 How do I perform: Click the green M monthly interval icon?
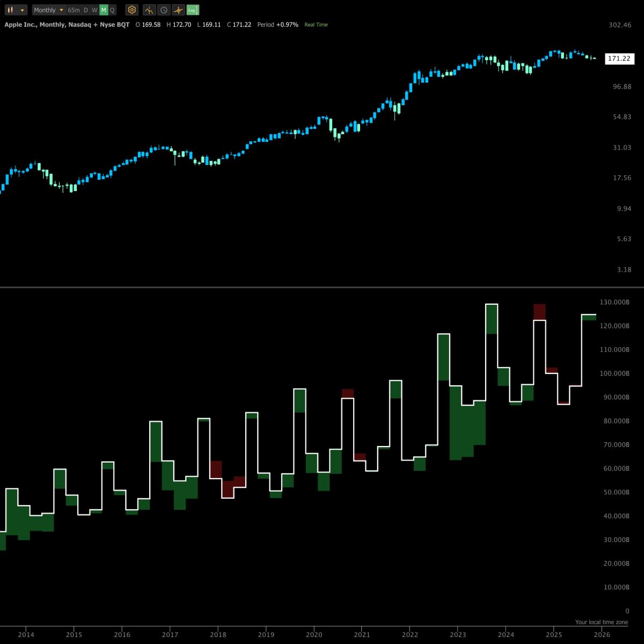coord(103,10)
